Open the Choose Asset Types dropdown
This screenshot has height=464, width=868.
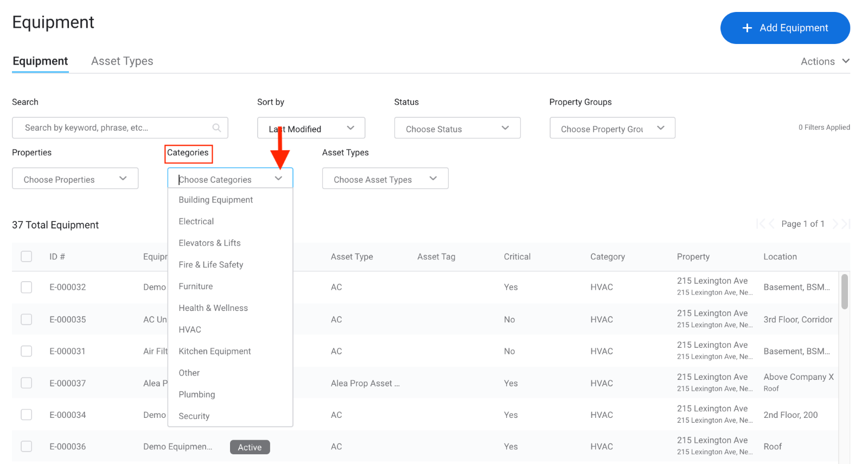pyautogui.click(x=385, y=179)
